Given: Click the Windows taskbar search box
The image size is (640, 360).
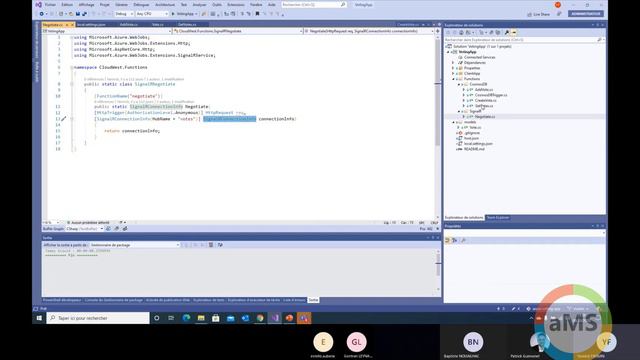Looking at the screenshot, I should point(98,318).
